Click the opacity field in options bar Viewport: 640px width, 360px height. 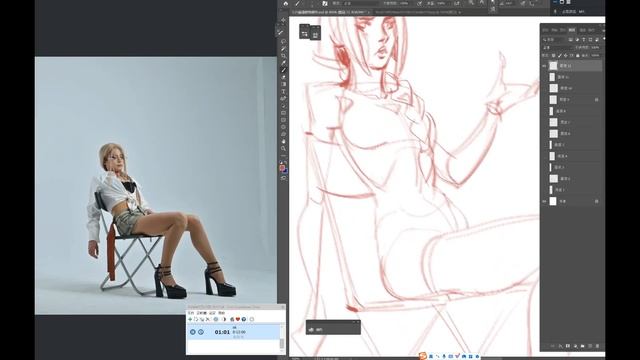(x=403, y=3)
